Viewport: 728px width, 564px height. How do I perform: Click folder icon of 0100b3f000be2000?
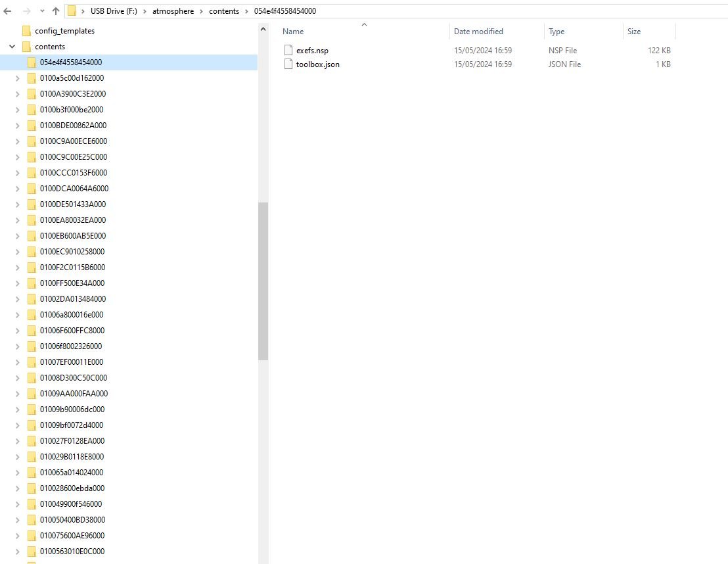32,110
